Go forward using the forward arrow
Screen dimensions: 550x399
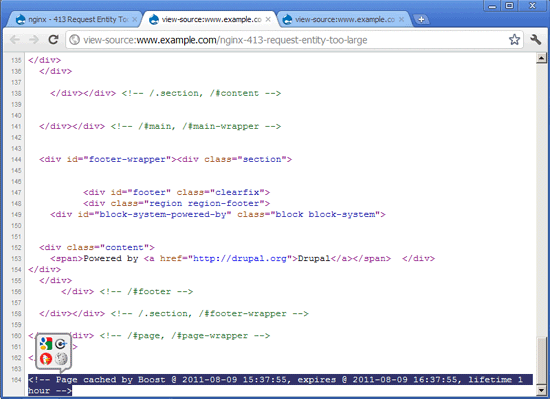34,40
